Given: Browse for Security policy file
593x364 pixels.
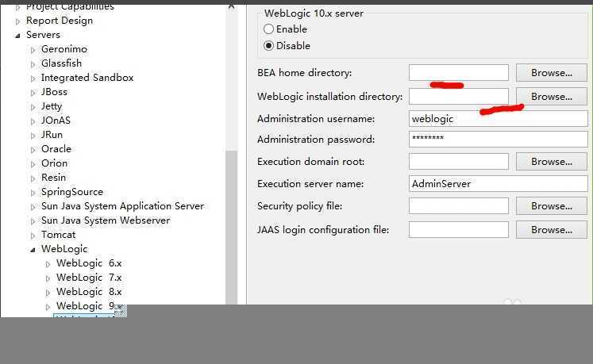Looking at the screenshot, I should pos(551,206).
